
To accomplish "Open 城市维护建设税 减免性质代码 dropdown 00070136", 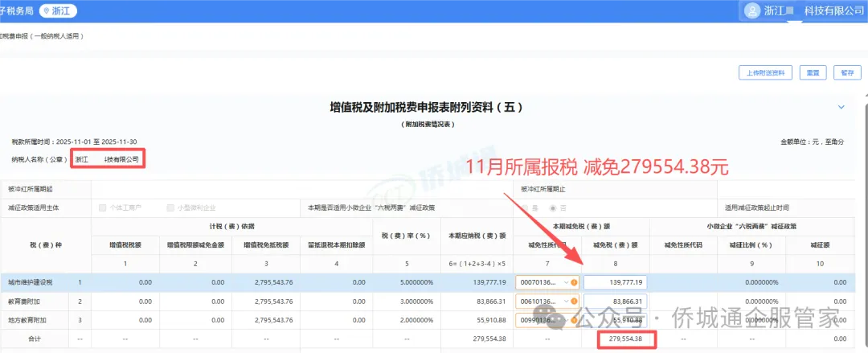I will [x=547, y=282].
